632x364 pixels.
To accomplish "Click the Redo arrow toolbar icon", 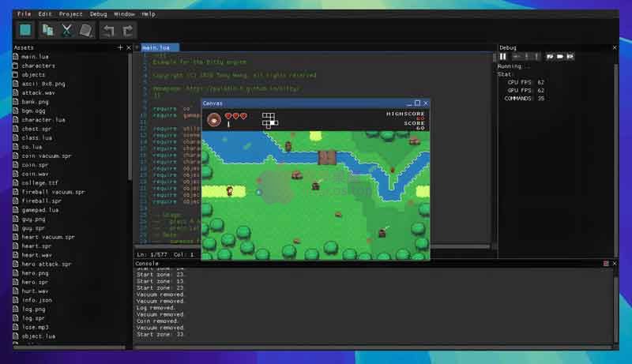I will click(128, 31).
